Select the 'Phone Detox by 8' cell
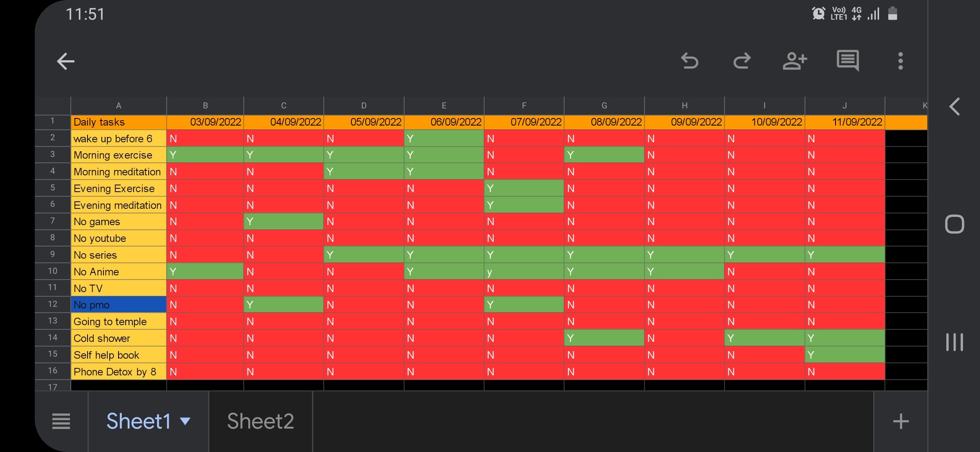 tap(119, 372)
